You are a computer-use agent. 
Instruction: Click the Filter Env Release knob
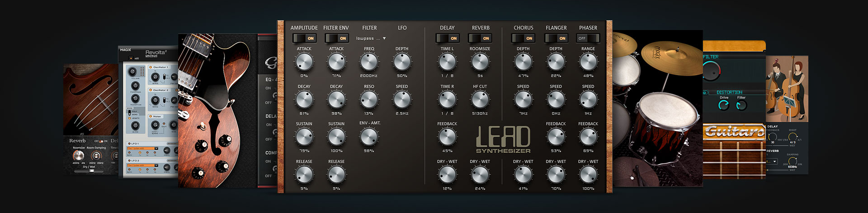point(336,175)
